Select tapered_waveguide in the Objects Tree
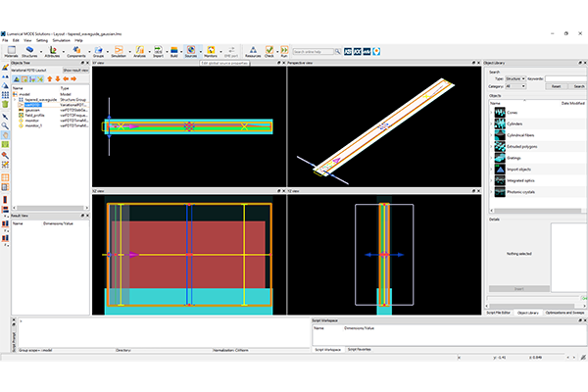Viewport: 588px width, 392px height. (x=38, y=99)
